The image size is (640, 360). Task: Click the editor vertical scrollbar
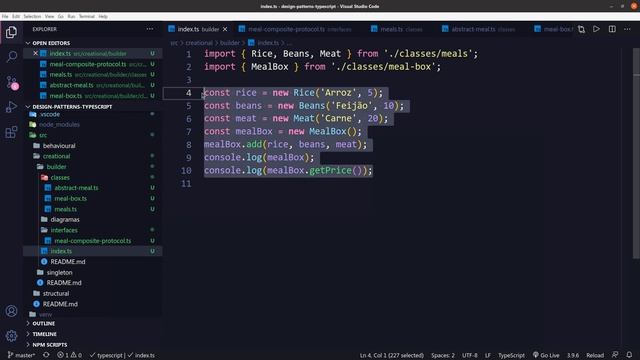coord(636,153)
